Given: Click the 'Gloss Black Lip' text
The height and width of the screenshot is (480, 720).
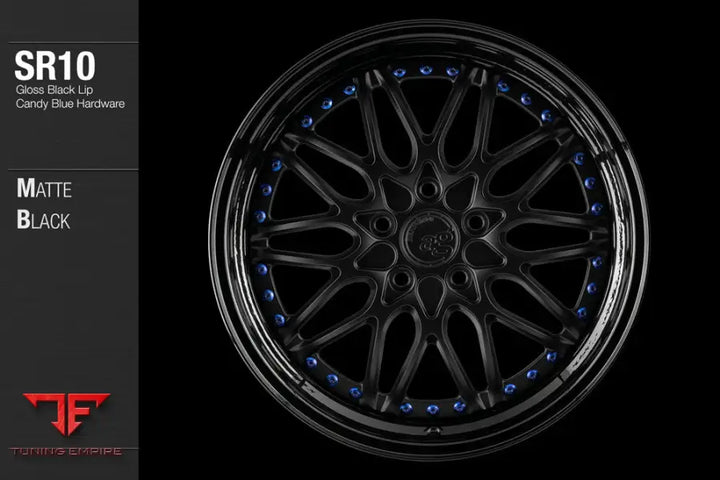Looking at the screenshot, I should click(54, 90).
